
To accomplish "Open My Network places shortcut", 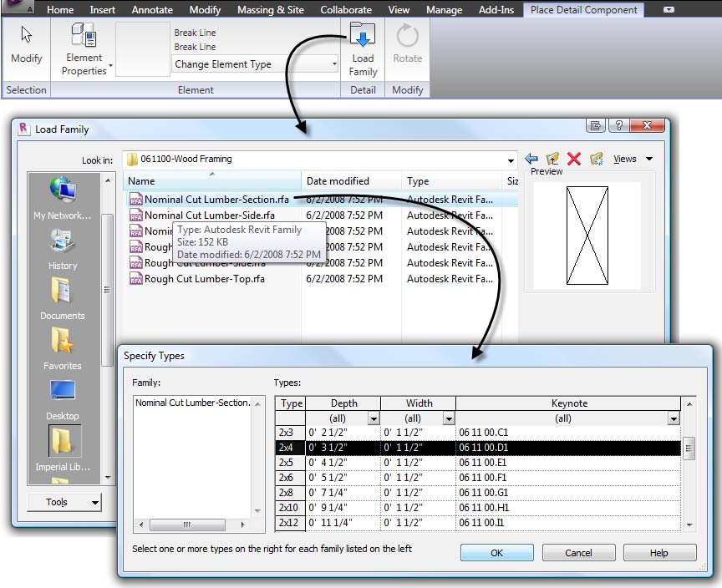I will (x=63, y=198).
